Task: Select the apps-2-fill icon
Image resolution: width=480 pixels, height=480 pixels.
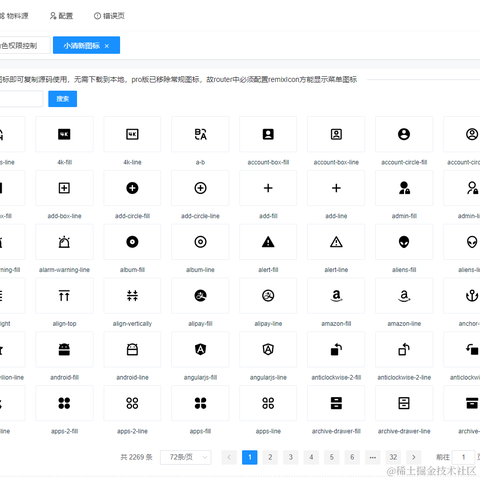Action: tap(64, 403)
